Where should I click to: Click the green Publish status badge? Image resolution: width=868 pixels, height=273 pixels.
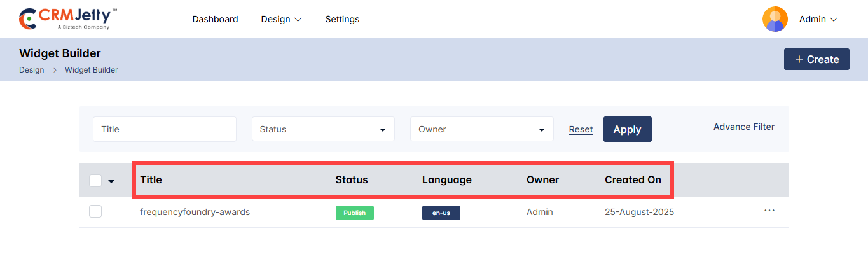coord(354,213)
